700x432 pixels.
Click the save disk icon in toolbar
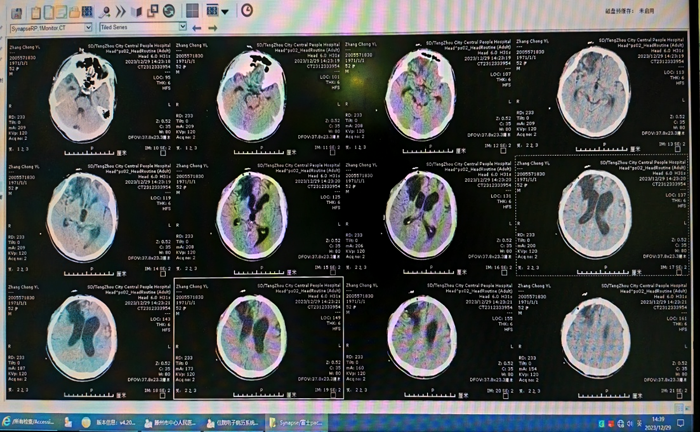click(15, 11)
